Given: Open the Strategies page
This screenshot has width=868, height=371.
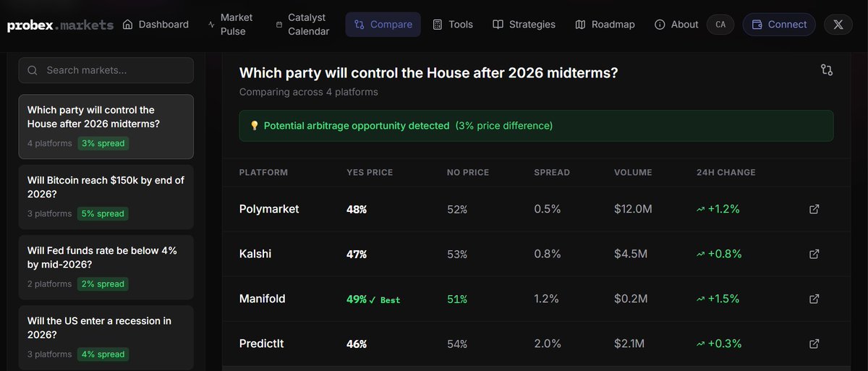Looking at the screenshot, I should (524, 25).
